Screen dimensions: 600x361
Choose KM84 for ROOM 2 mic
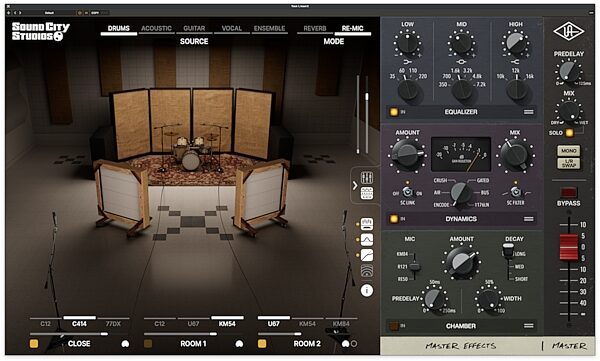pos(341,324)
